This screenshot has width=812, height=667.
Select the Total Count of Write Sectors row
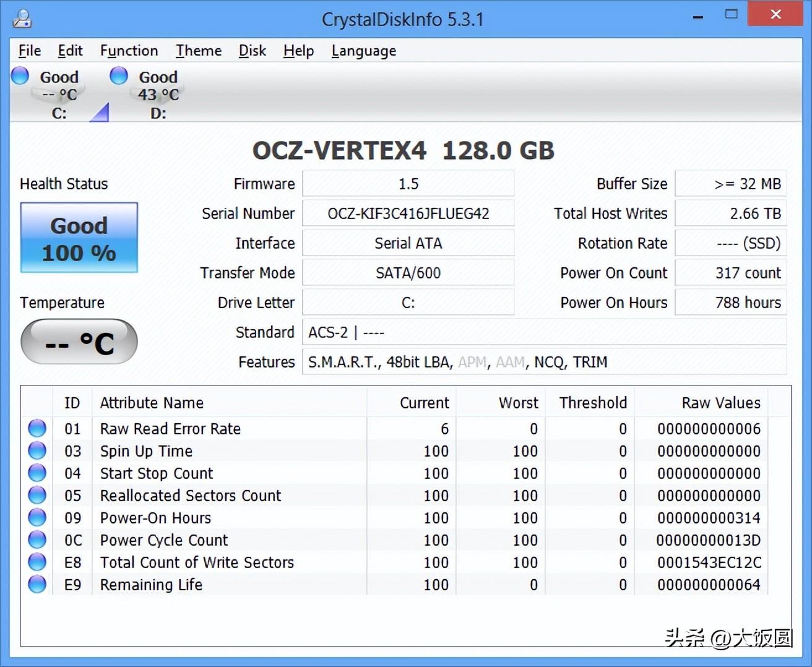pyautogui.click(x=197, y=562)
